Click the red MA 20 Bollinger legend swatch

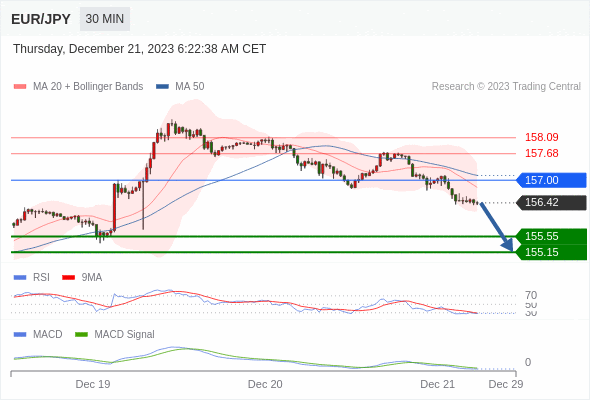20,87
